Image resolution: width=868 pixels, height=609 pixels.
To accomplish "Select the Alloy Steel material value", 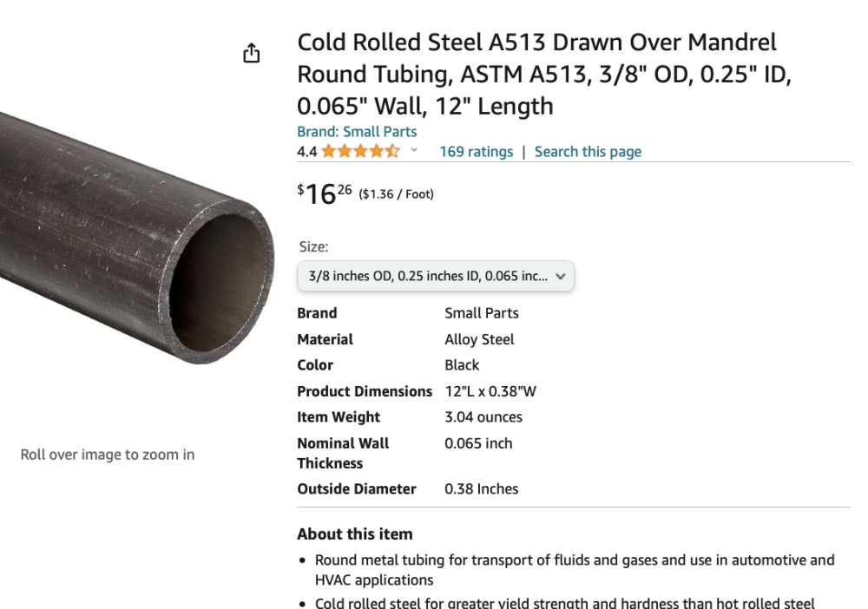I will point(479,339).
